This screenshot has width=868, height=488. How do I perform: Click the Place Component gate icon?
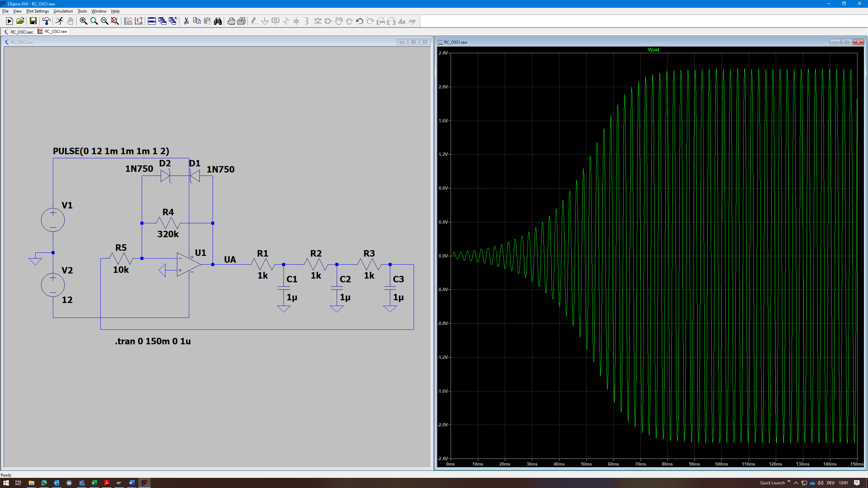click(328, 21)
